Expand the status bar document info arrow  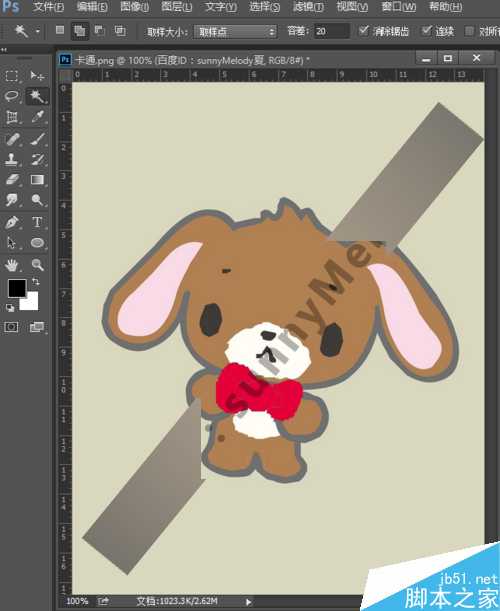click(248, 602)
